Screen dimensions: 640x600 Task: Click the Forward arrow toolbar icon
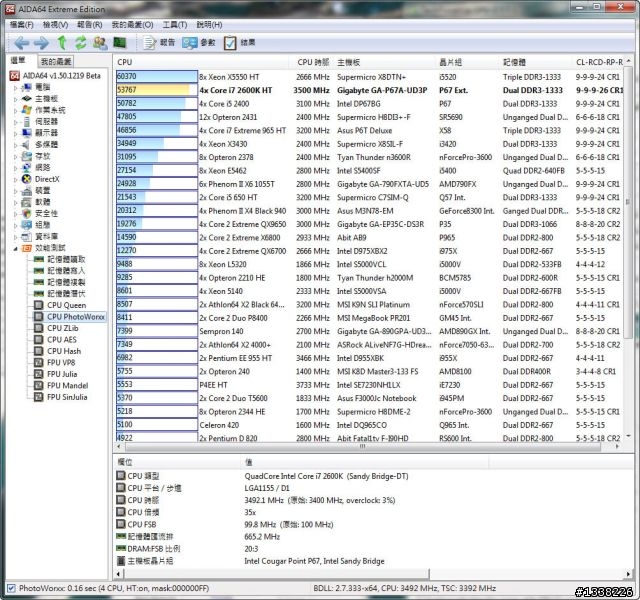pos(41,42)
